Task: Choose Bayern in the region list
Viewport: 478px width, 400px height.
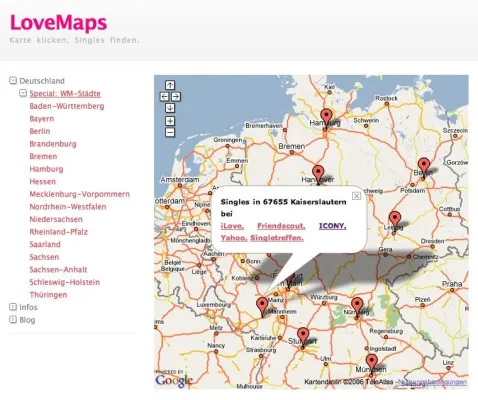Action: pyautogui.click(x=42, y=119)
